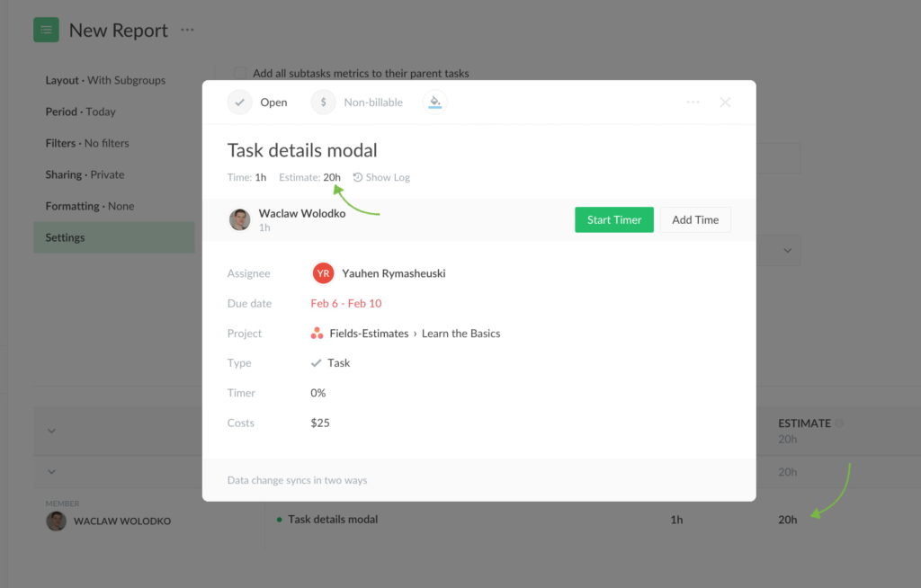Click the Start Timer button
This screenshot has height=588, width=921.
[613, 219]
